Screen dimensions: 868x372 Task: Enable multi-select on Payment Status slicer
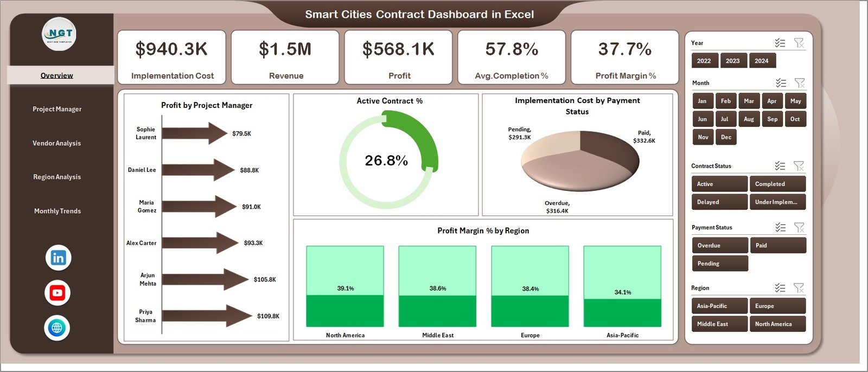coord(780,227)
